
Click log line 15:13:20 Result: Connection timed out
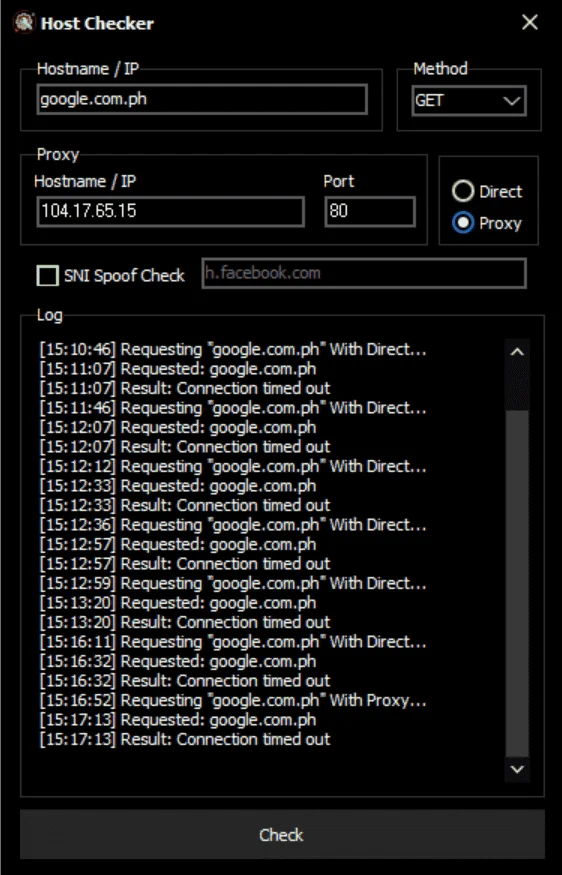pyautogui.click(x=185, y=623)
